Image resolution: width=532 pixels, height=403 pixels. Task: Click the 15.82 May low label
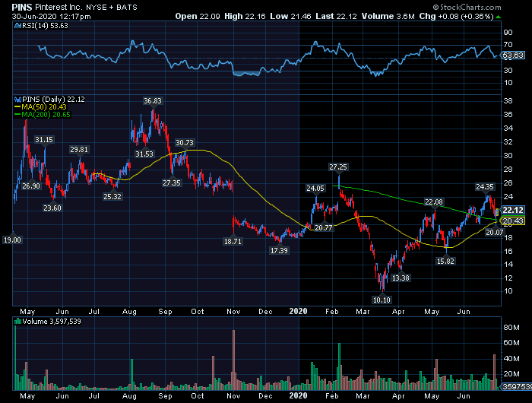445,261
